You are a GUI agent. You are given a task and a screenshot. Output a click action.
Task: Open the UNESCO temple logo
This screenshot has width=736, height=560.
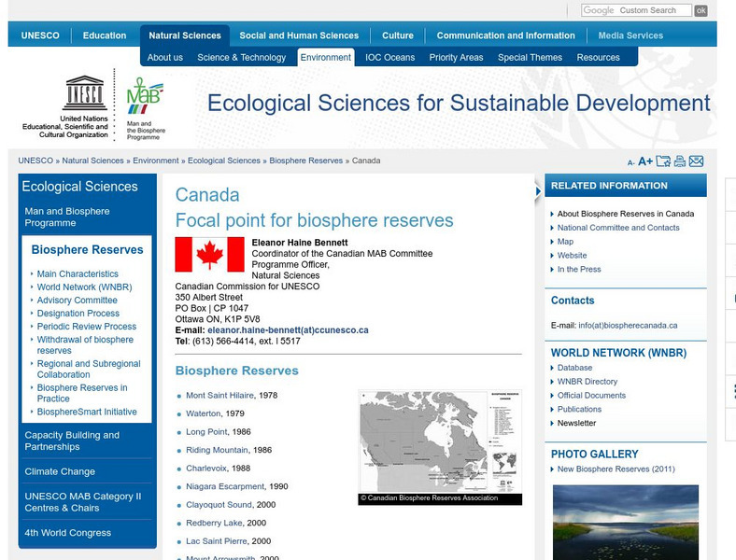[85, 92]
